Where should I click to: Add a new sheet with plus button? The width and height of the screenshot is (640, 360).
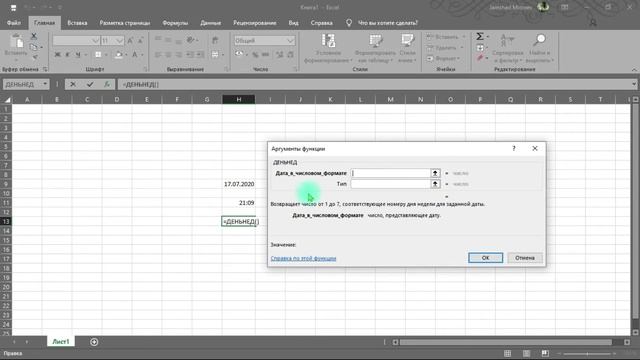(x=94, y=342)
